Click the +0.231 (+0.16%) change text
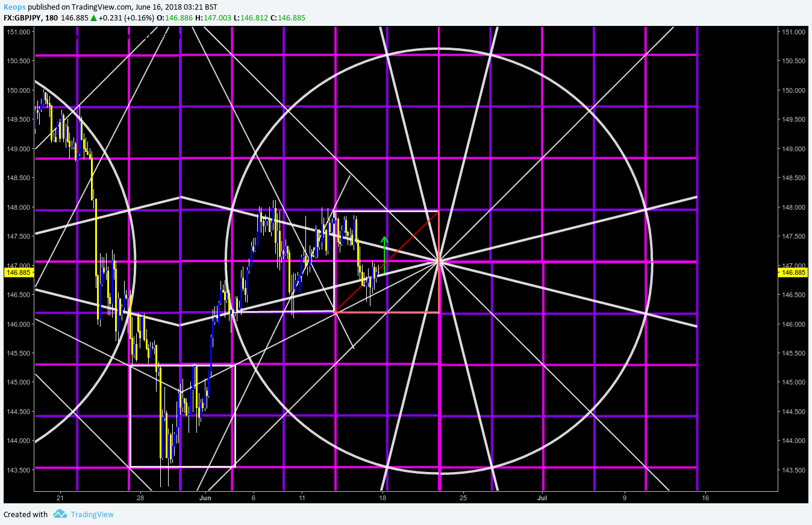 click(x=128, y=18)
